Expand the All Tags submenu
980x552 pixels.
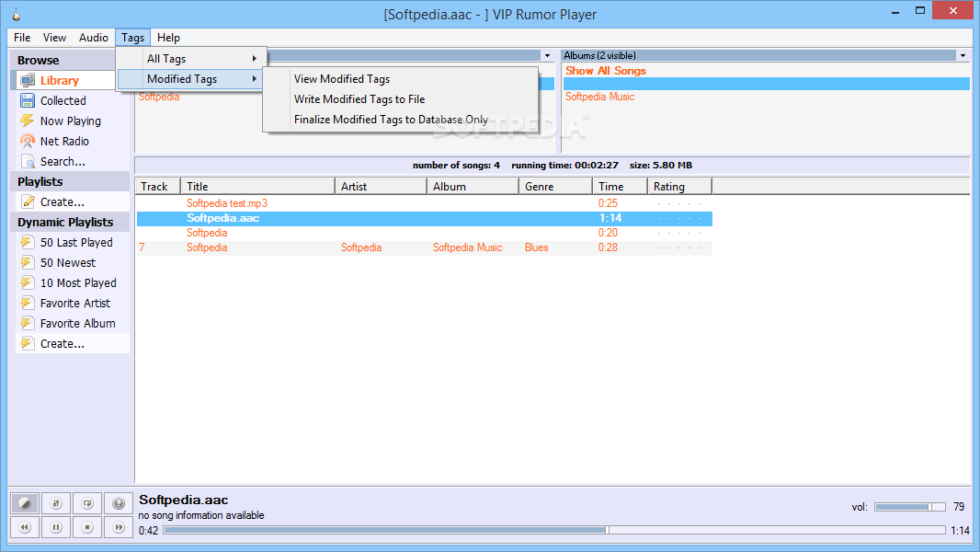(x=191, y=59)
